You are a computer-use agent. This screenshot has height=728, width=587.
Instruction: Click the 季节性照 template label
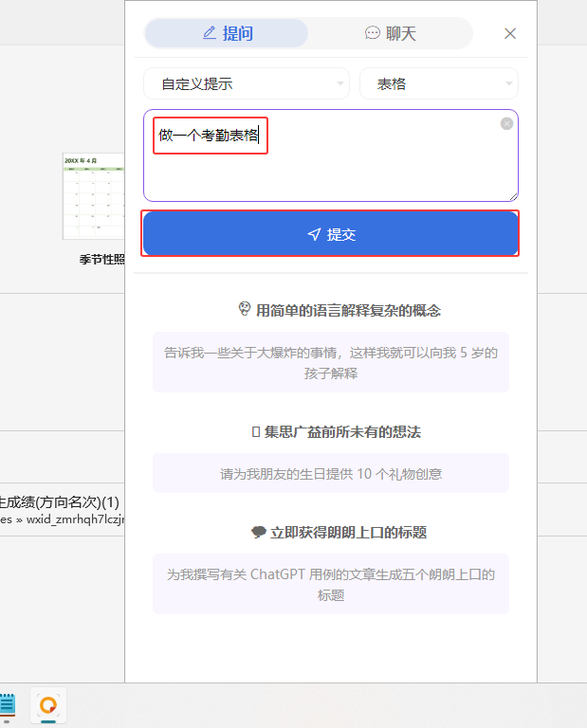101,259
